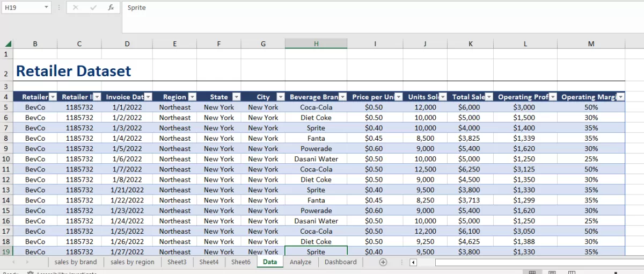
Task: Switch to the Dashboard sheet tab
Action: 340,262
